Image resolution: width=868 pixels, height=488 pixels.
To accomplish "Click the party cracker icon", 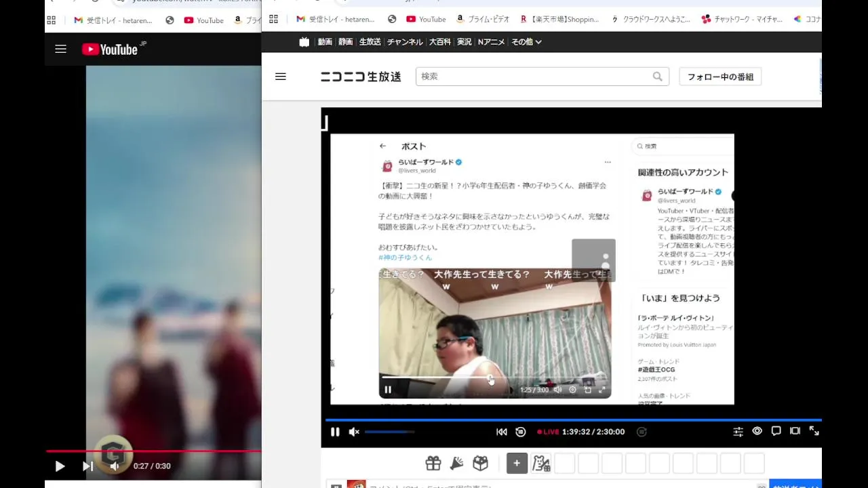I will click(x=457, y=464).
